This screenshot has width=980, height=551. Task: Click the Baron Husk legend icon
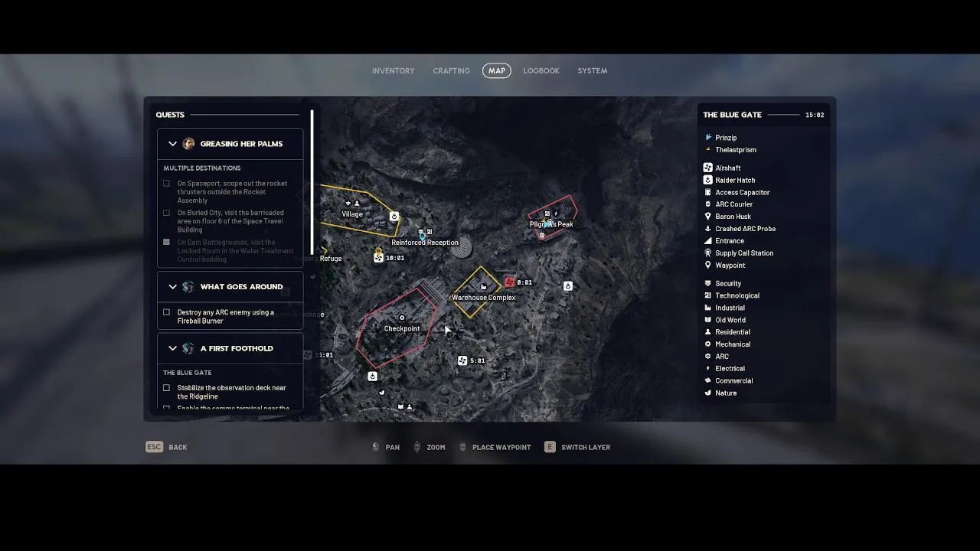point(708,217)
